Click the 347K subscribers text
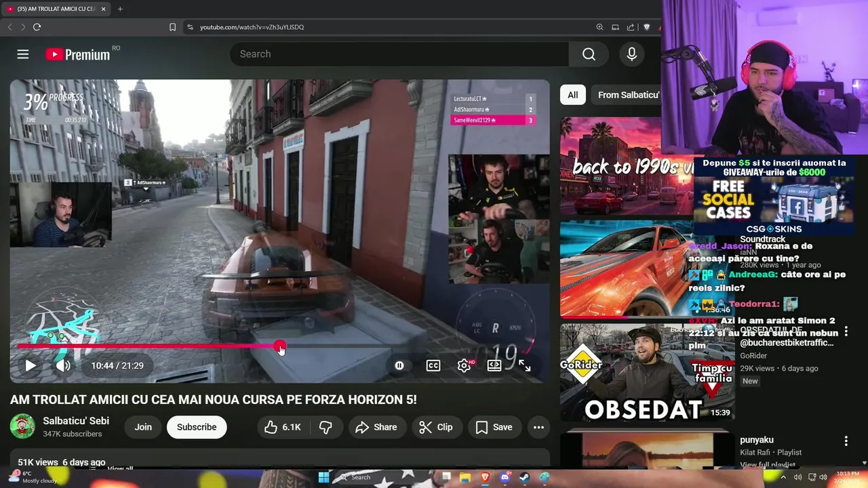The height and width of the screenshot is (488, 868). point(73,434)
